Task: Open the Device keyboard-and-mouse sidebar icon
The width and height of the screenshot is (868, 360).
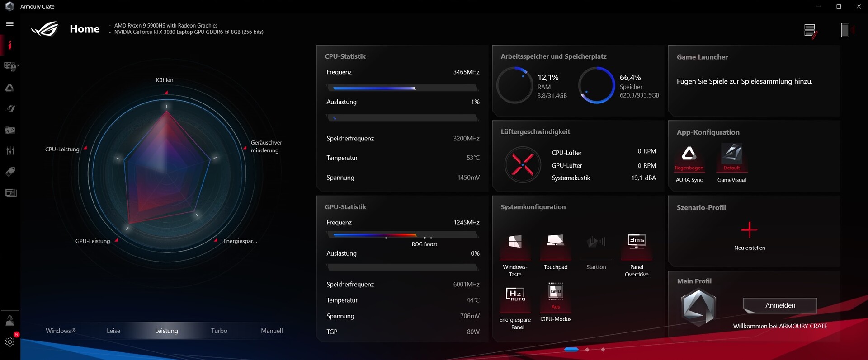Action: pos(10,66)
